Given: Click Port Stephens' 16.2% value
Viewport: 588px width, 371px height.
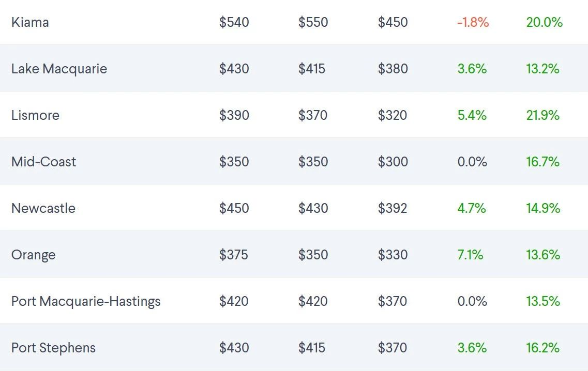Looking at the screenshot, I should 543,348.
